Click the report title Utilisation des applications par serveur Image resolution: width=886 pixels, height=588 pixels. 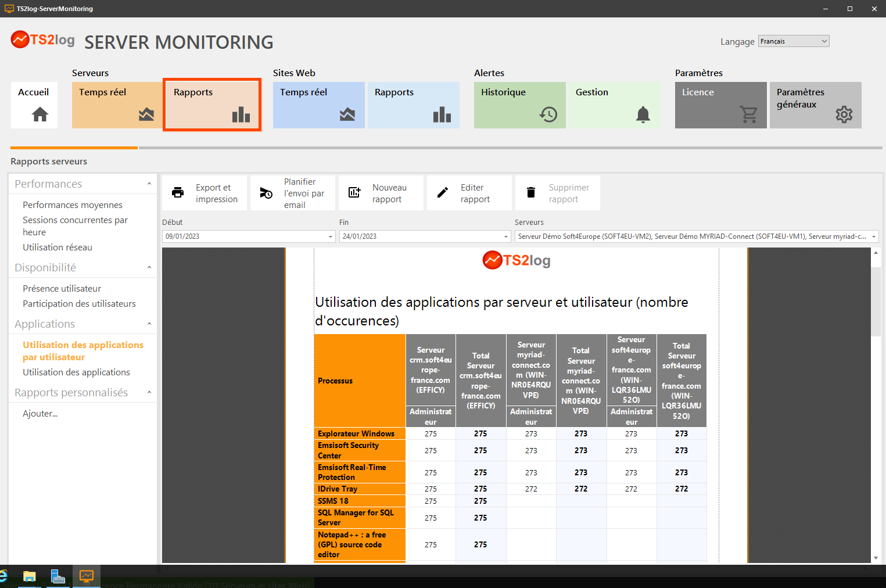pyautogui.click(x=501, y=311)
